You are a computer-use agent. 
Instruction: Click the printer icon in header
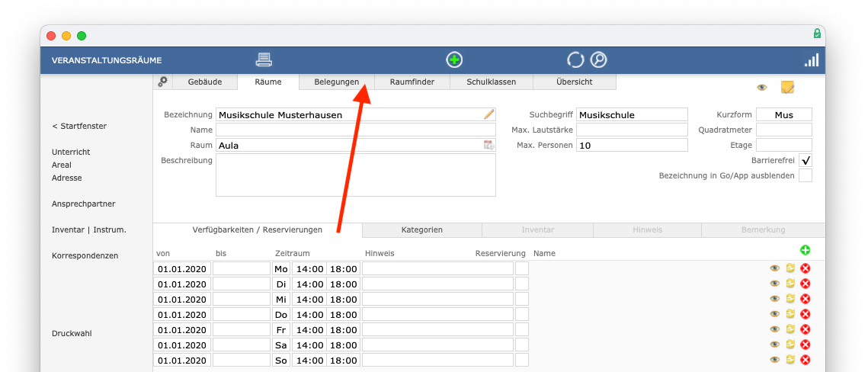(264, 59)
